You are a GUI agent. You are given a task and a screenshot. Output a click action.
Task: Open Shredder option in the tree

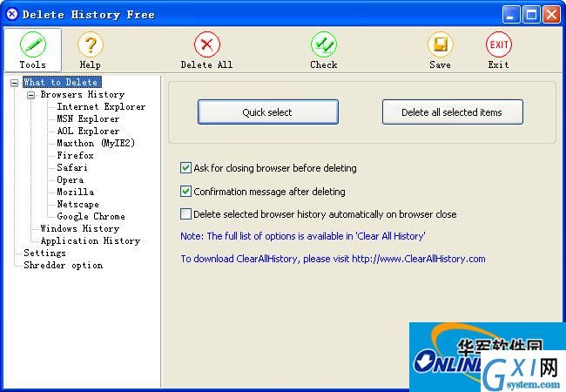(x=64, y=266)
